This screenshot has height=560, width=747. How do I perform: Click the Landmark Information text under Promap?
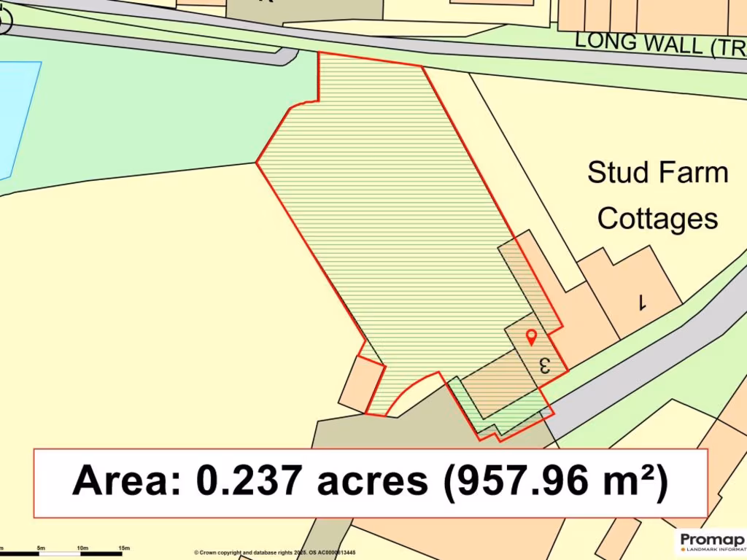tap(715, 549)
